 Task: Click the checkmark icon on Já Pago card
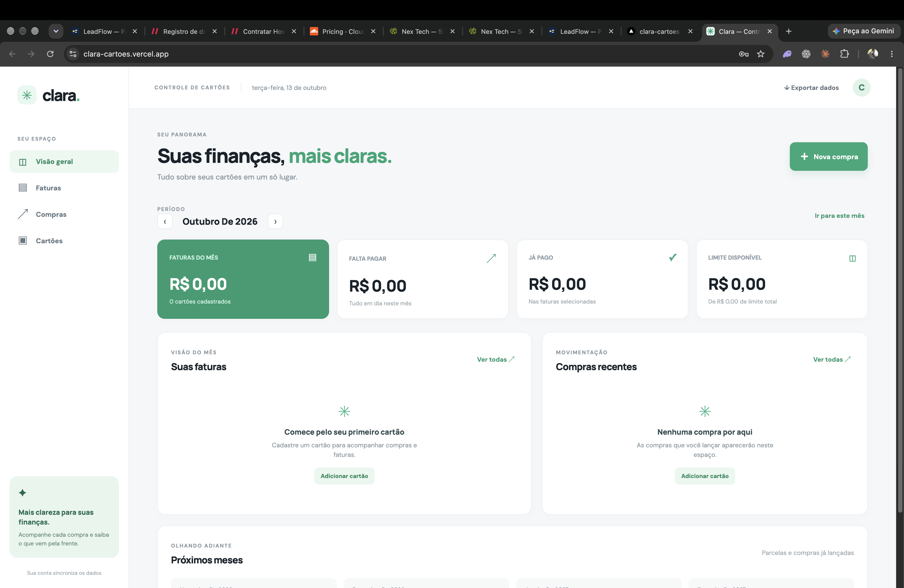click(673, 257)
